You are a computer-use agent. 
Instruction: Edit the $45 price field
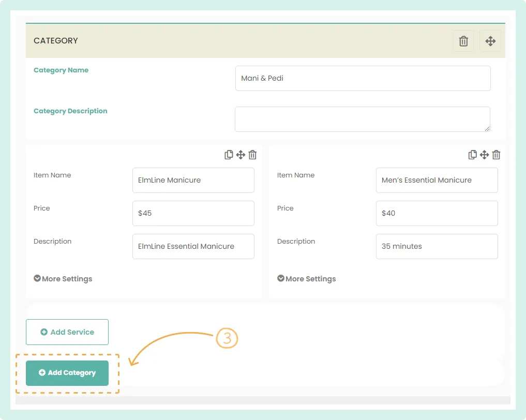pos(193,213)
